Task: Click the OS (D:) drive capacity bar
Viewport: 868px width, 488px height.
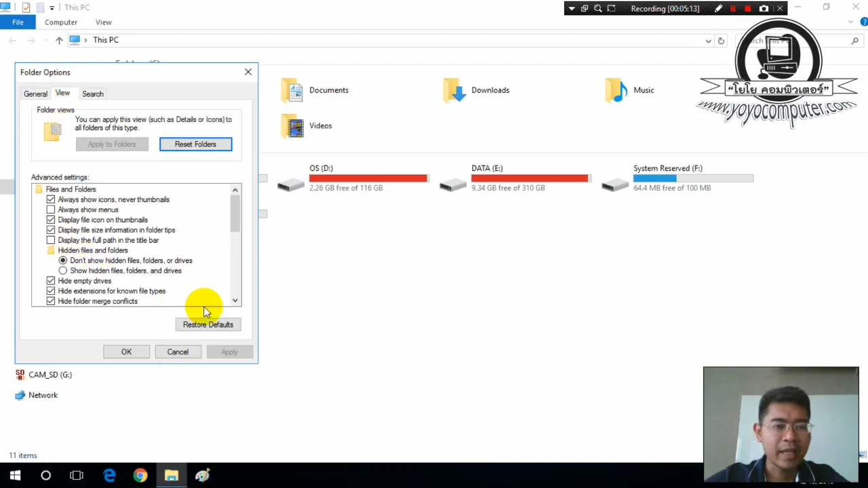Action: point(368,178)
